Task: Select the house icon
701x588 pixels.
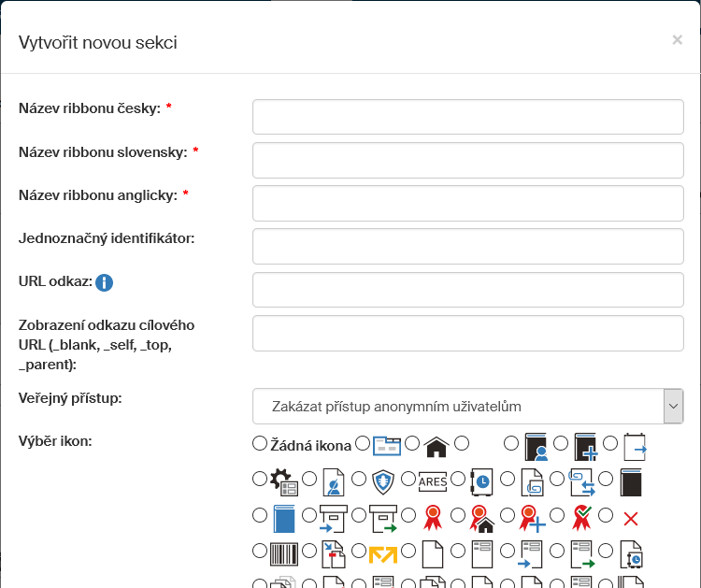Action: coord(435,447)
